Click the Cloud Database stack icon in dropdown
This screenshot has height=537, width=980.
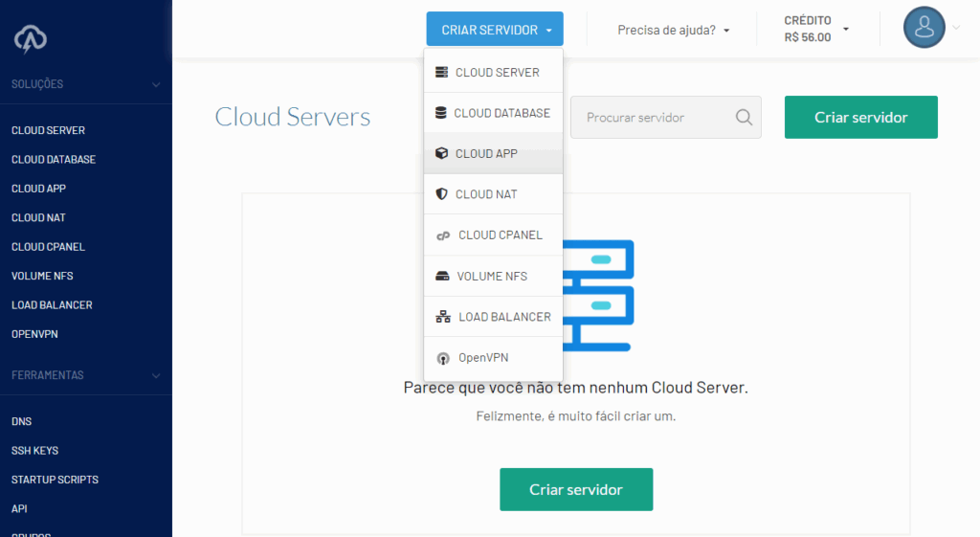click(x=440, y=113)
